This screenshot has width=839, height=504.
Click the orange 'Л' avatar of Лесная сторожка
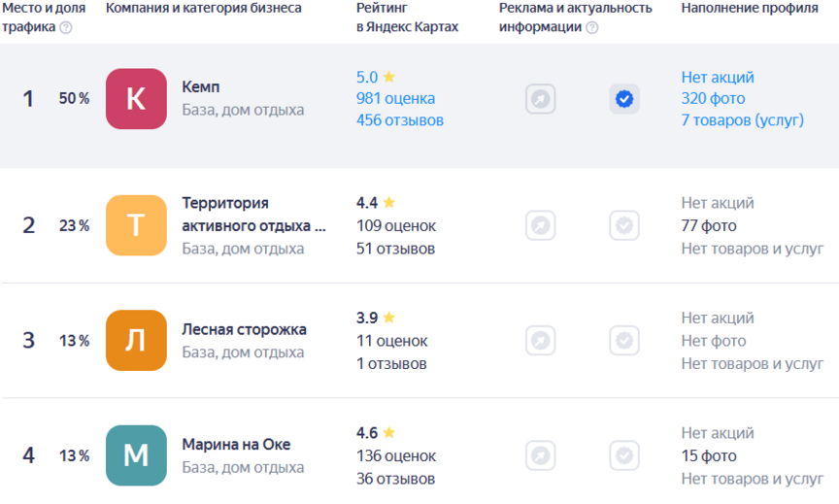(136, 341)
